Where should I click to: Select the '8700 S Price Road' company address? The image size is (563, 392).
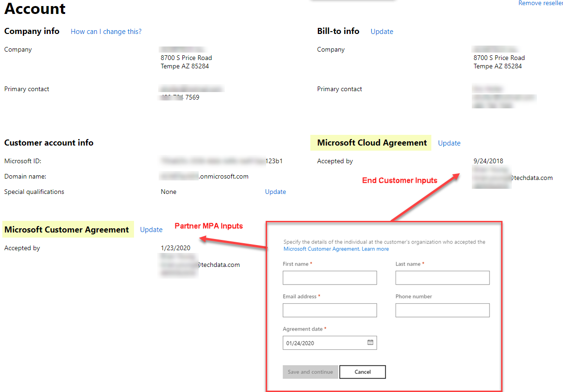[187, 58]
